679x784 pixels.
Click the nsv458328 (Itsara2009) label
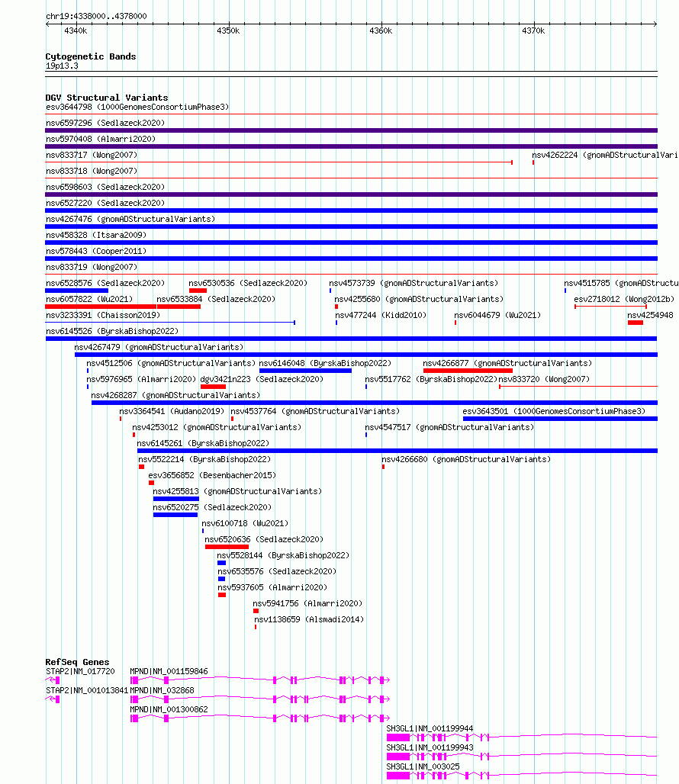[x=96, y=235]
